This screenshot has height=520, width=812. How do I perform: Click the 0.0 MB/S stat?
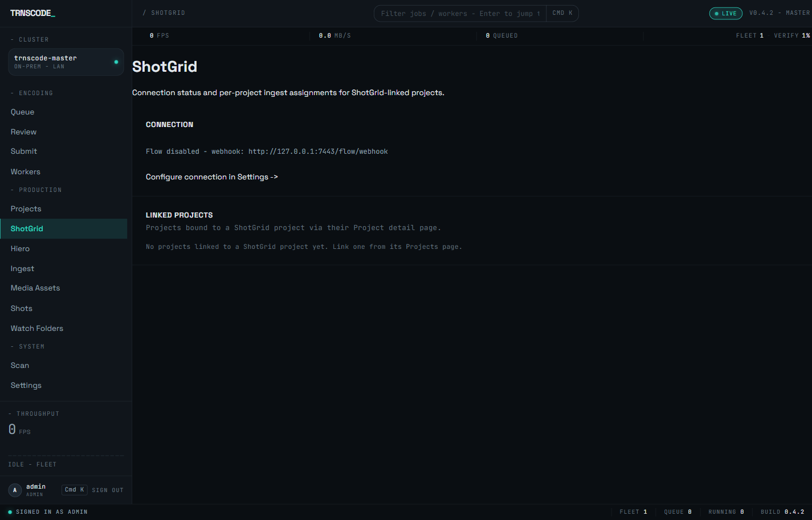click(x=335, y=36)
